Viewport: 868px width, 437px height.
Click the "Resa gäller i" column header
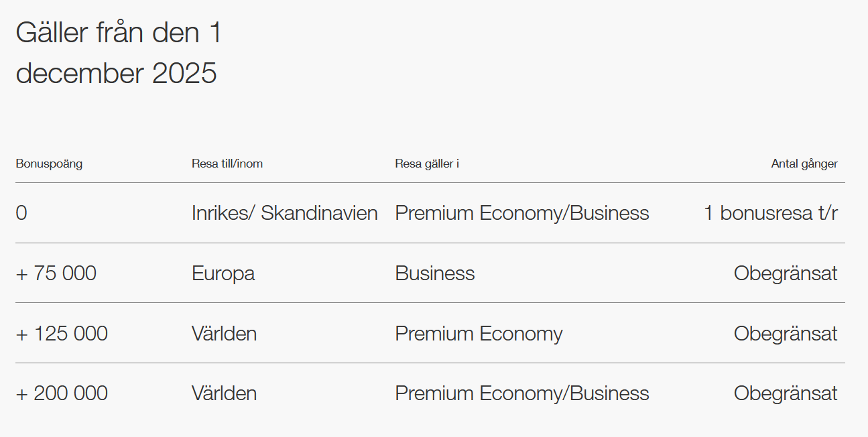tap(427, 164)
